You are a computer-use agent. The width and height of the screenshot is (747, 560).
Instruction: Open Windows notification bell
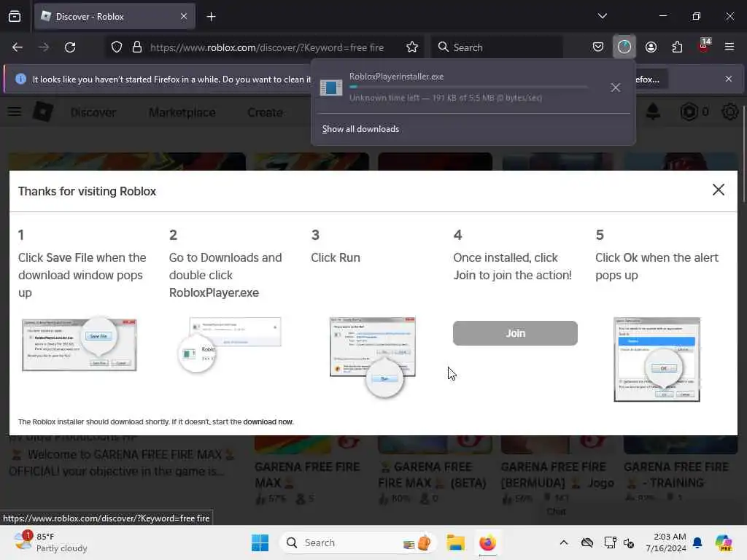(697, 542)
